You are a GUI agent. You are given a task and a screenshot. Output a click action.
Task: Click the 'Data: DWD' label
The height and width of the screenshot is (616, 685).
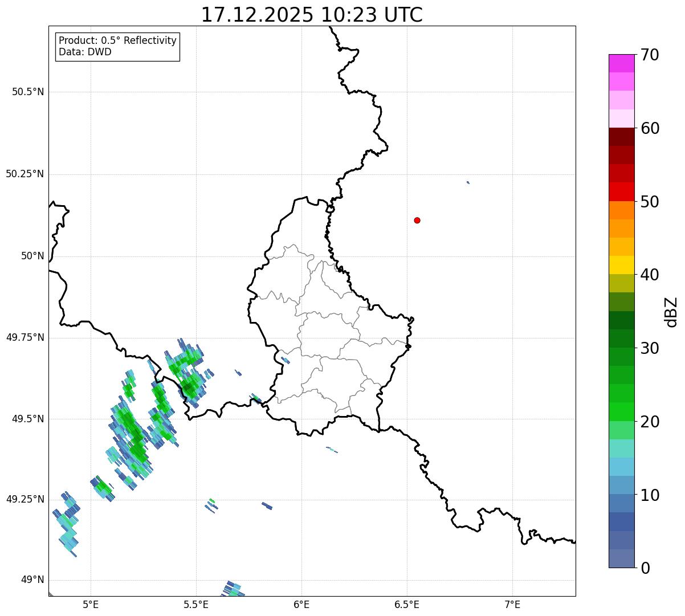(x=85, y=52)
